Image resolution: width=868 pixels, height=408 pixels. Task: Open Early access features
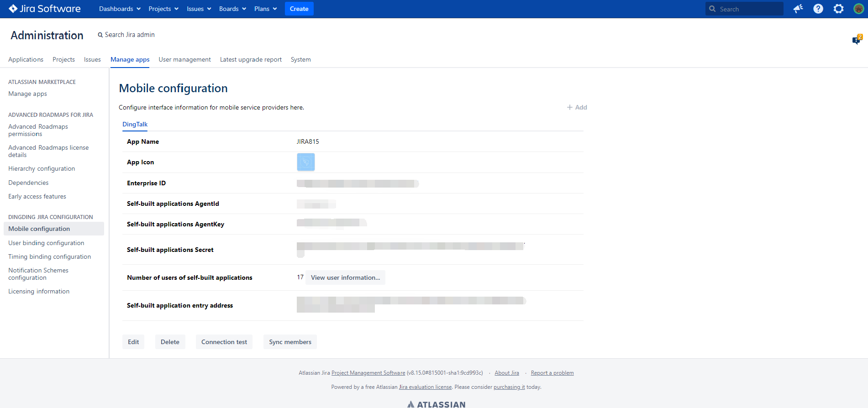[x=37, y=196]
